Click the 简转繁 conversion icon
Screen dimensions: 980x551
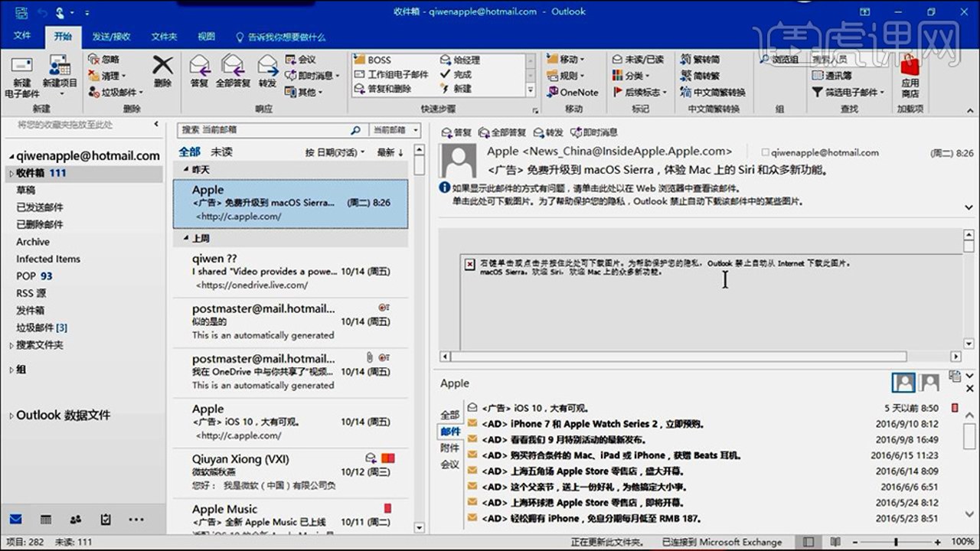point(686,75)
